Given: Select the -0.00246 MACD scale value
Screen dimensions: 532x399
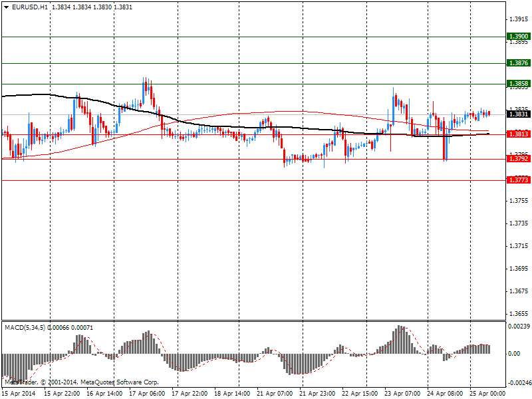Looking at the screenshot, I should 519,383.
